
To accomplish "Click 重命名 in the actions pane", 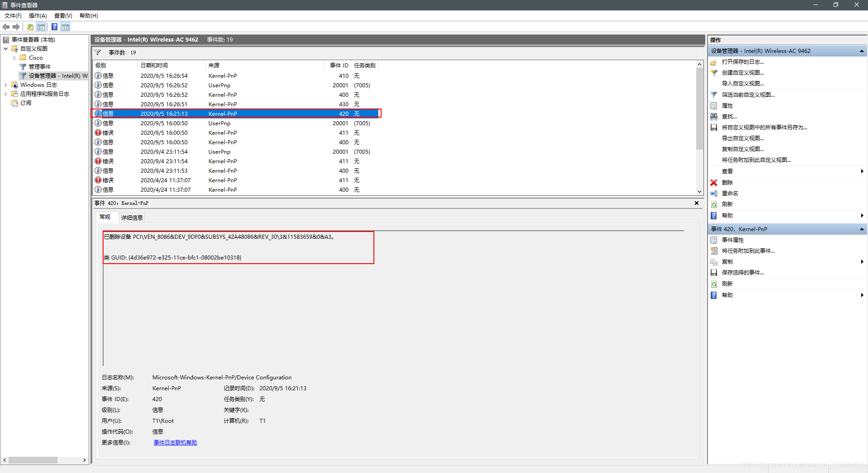I will (x=730, y=194).
